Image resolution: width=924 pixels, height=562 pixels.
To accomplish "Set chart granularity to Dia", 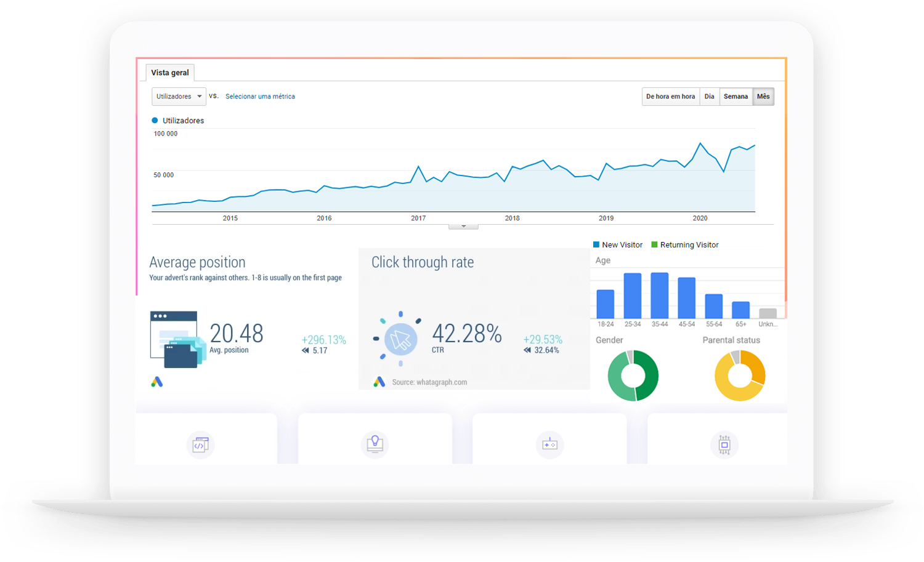I will click(x=709, y=97).
